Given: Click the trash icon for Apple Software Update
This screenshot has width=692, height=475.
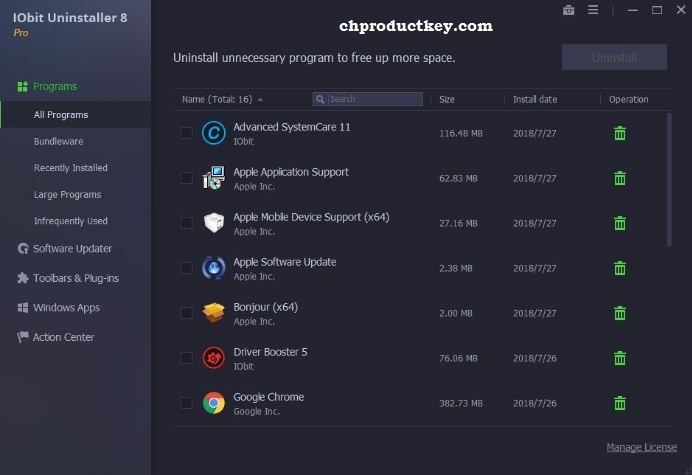Looking at the screenshot, I should 620,268.
